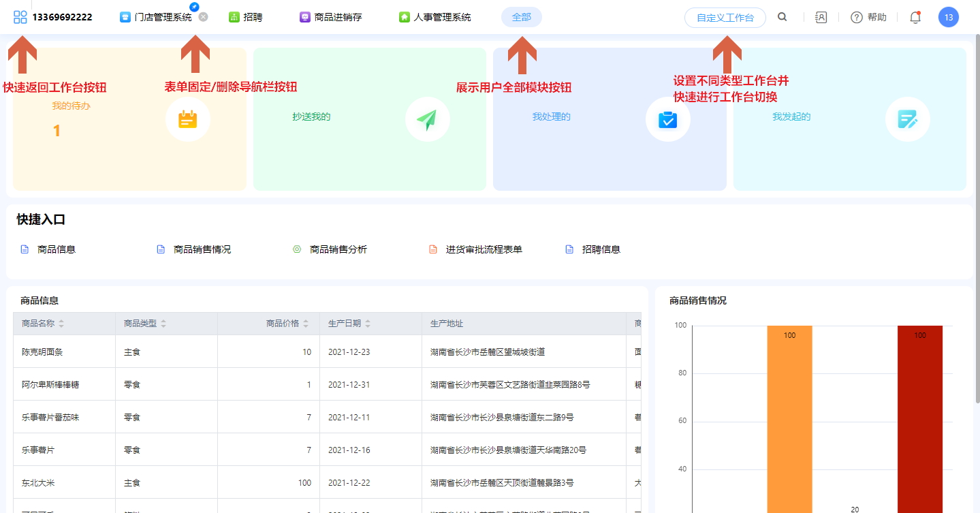Show all modules with 全部 button
980x513 pixels.
click(x=521, y=17)
